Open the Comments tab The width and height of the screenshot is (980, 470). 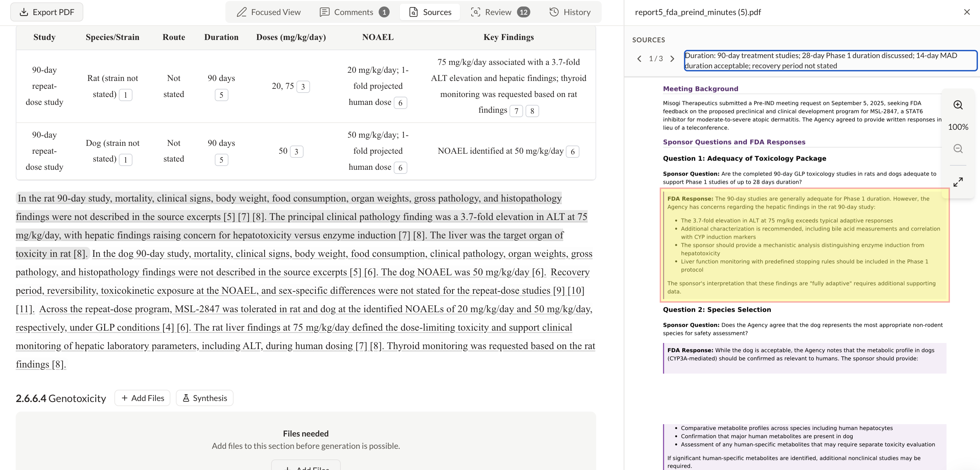click(x=354, y=12)
